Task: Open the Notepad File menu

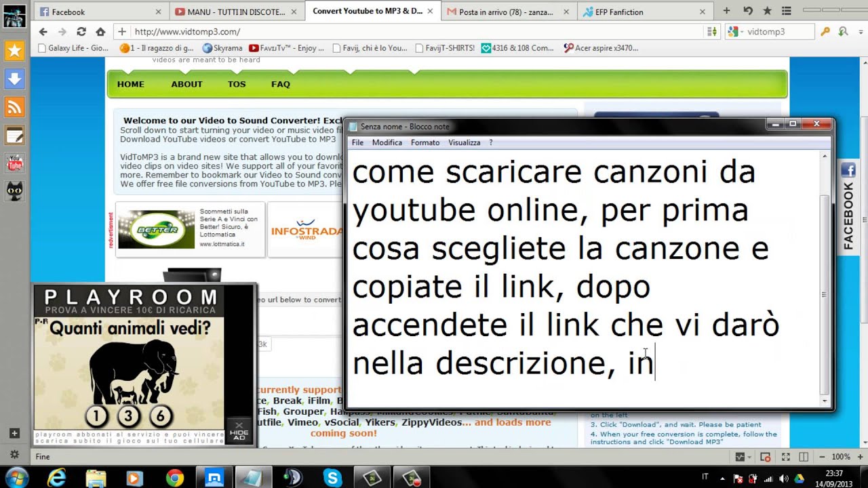Action: 357,142
